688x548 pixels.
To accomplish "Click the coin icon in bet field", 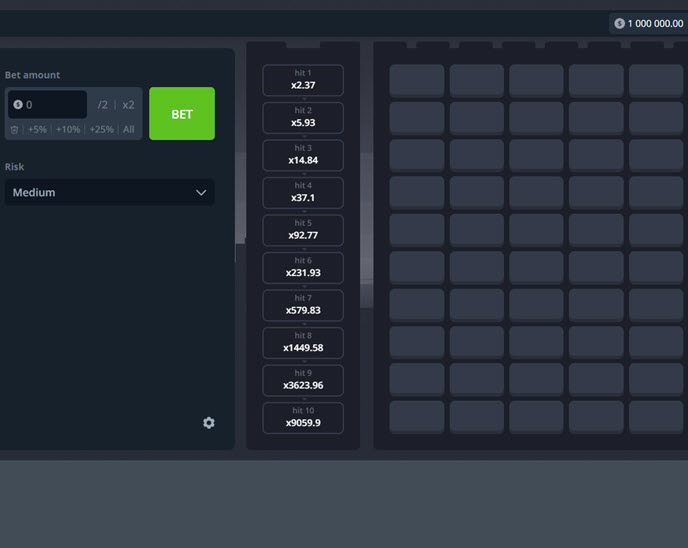I will (x=18, y=104).
